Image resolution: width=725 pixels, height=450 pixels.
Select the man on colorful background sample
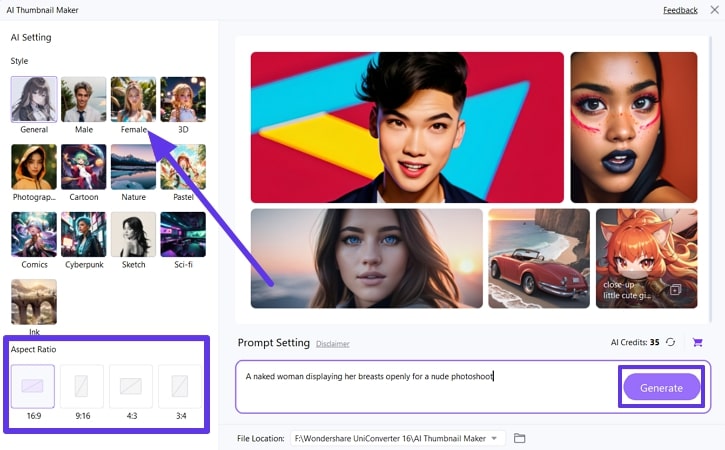click(407, 127)
